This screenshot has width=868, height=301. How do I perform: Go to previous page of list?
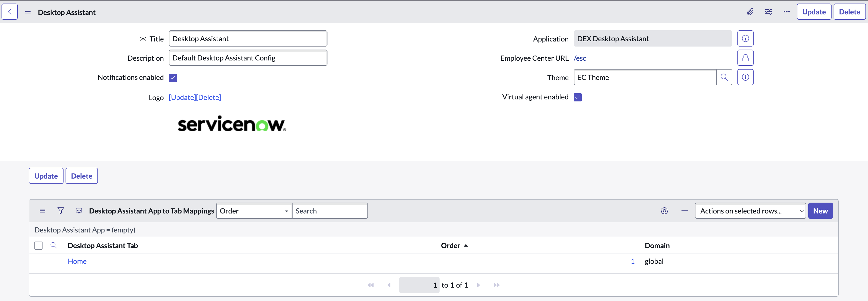click(389, 285)
